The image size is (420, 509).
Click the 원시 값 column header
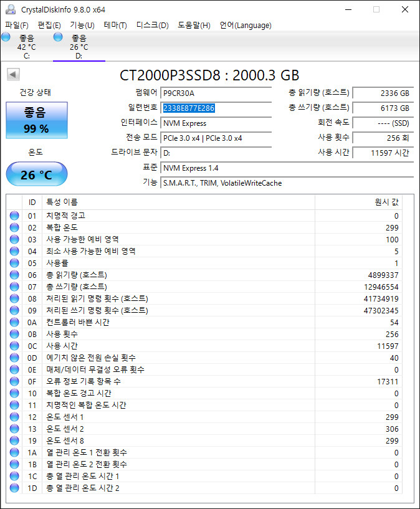(358, 202)
